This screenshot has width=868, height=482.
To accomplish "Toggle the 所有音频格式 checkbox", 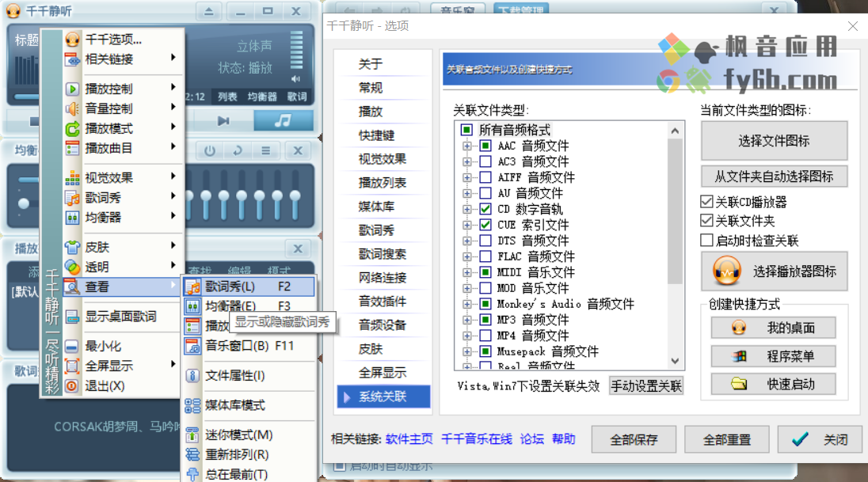I will 466,130.
